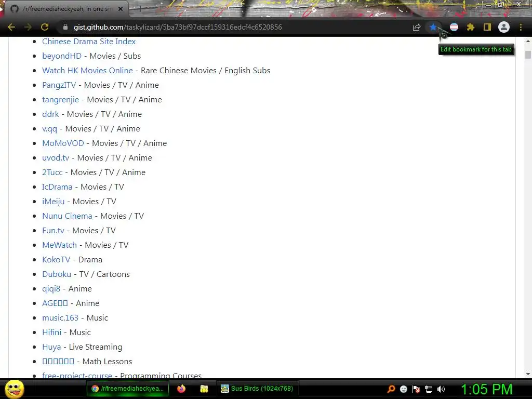Close the freemediaheckyeah tab

[121, 9]
